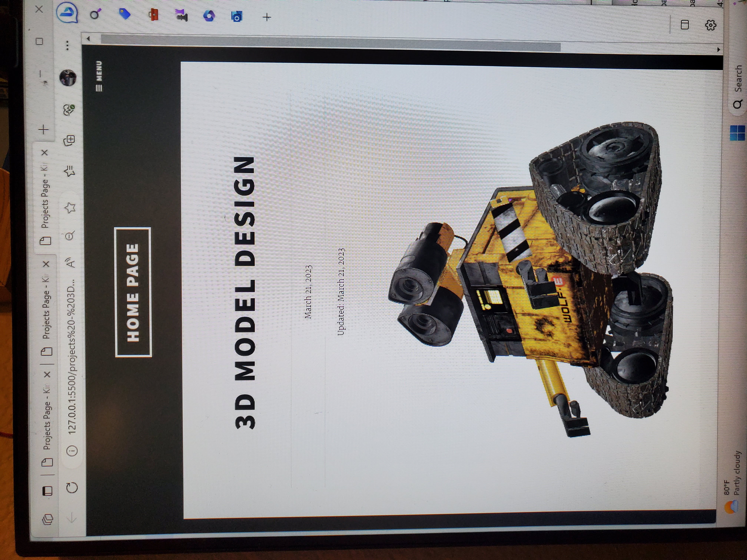Go back to the previous page

pos(72,518)
